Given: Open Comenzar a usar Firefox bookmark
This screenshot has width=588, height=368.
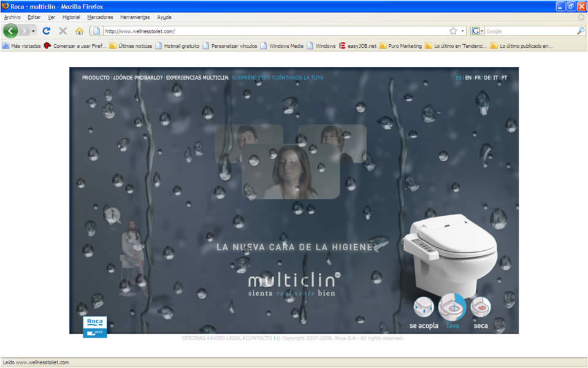Looking at the screenshot, I should (x=75, y=46).
